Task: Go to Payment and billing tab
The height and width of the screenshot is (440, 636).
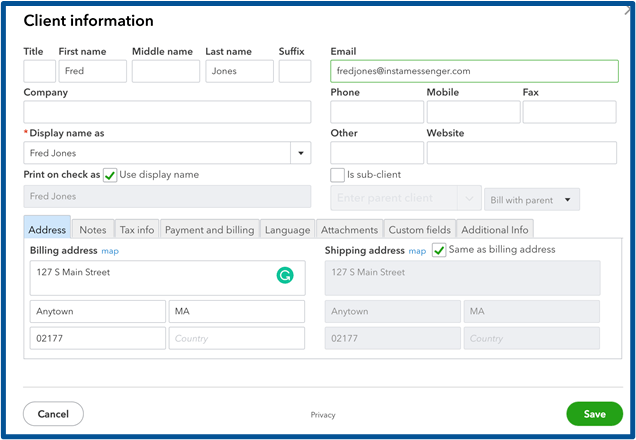Action: pos(210,229)
